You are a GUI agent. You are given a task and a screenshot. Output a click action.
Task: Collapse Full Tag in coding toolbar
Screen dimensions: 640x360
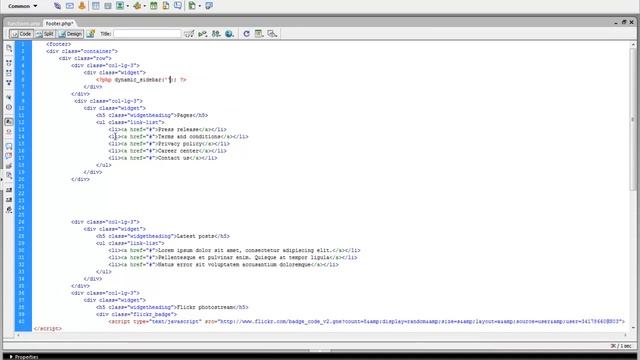pyautogui.click(x=9, y=63)
